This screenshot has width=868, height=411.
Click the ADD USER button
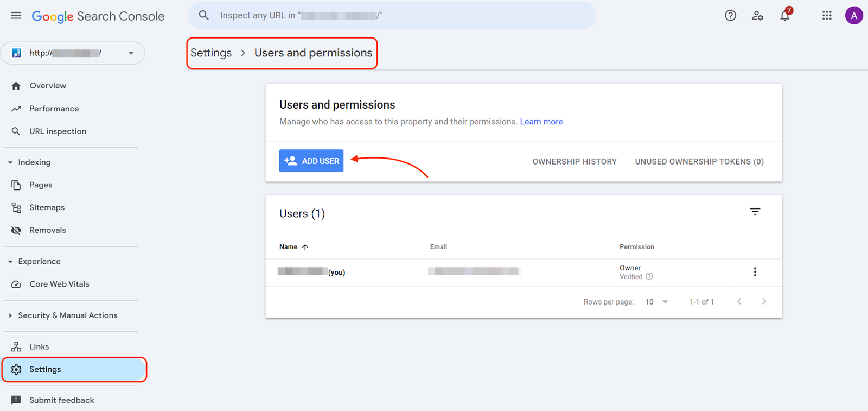click(x=311, y=161)
